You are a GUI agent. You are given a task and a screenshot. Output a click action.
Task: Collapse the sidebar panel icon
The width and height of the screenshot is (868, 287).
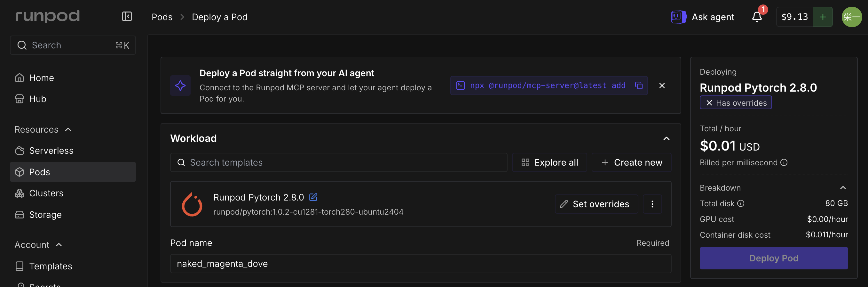tap(127, 17)
